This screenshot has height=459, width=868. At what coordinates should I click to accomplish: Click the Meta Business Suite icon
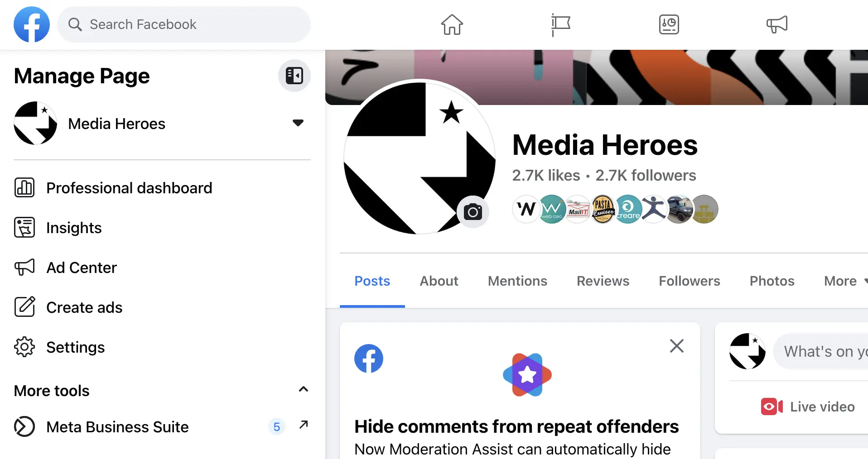coord(24,426)
